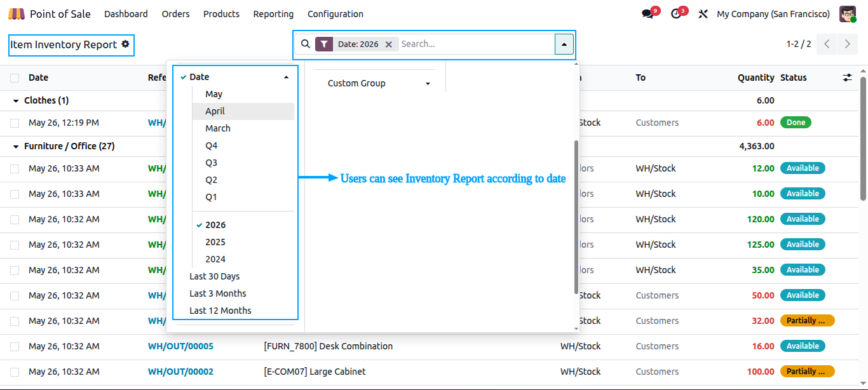The height and width of the screenshot is (390, 868).
Task: Open the Point of Sale app icon
Action: pyautogui.click(x=16, y=14)
